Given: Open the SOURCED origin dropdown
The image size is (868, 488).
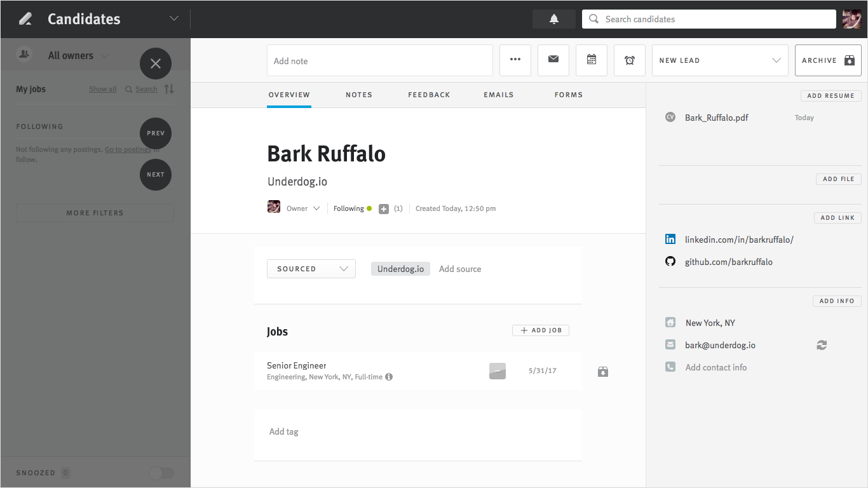Looking at the screenshot, I should click(311, 269).
